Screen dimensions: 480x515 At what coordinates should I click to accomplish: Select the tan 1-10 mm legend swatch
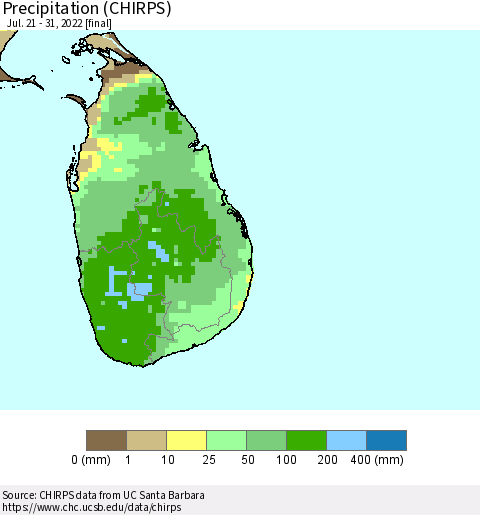click(146, 440)
